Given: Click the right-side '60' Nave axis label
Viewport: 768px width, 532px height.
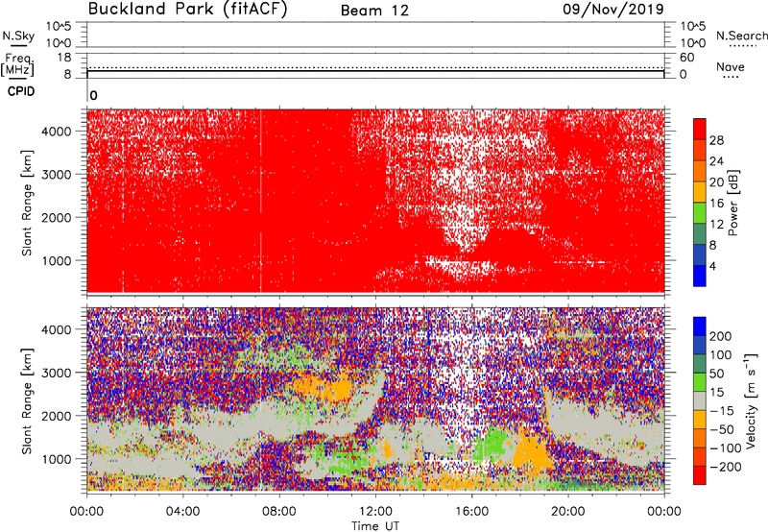Looking at the screenshot, I should pos(686,58).
